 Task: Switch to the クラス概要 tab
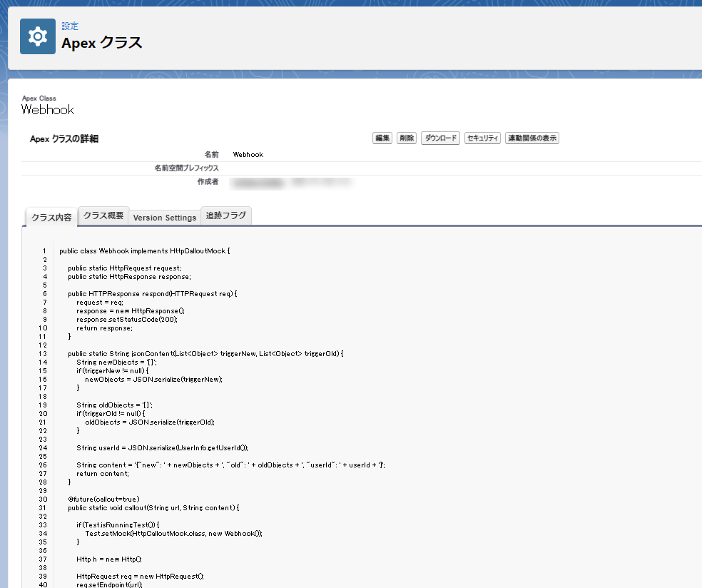pyautogui.click(x=103, y=216)
